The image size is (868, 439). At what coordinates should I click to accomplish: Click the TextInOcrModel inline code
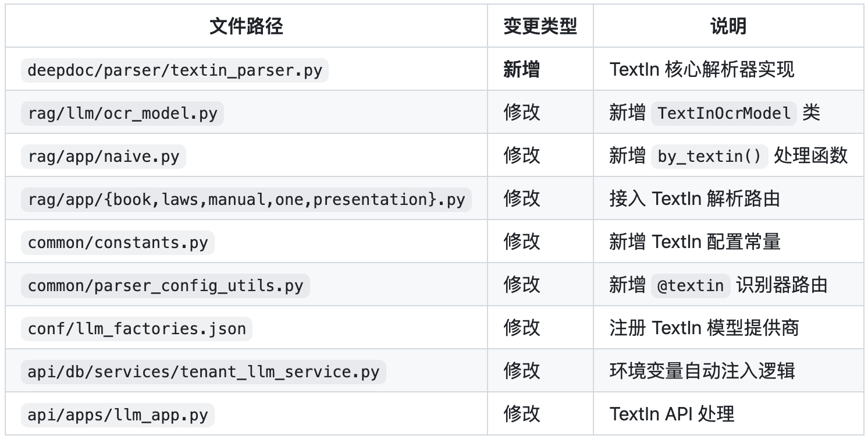[x=723, y=113]
